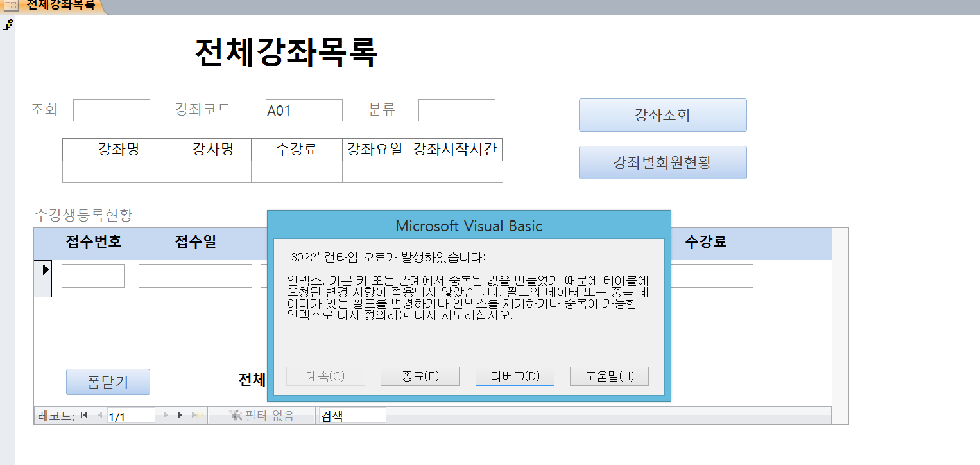
Task: Click the empty 조회 input box
Action: click(111, 110)
